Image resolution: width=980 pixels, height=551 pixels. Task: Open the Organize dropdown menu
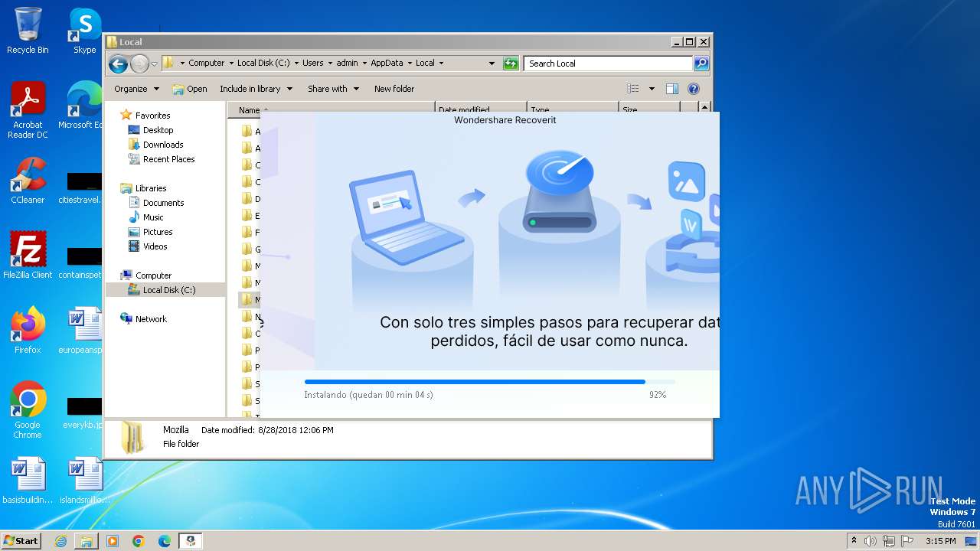(136, 89)
